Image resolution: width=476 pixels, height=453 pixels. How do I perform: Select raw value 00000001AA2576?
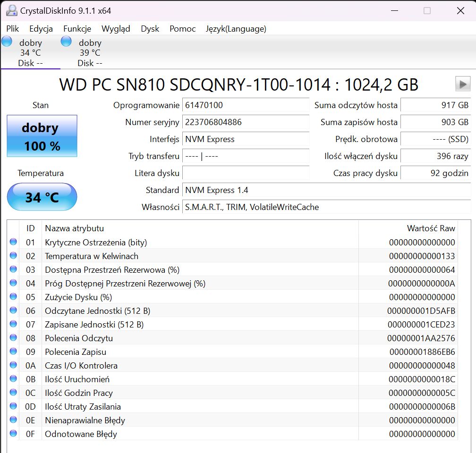tap(421, 338)
